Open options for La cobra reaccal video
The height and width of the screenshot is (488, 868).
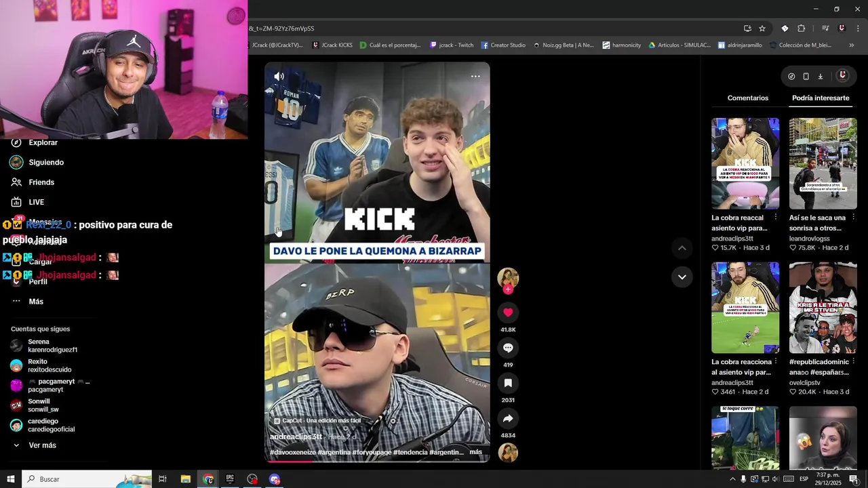(x=775, y=218)
